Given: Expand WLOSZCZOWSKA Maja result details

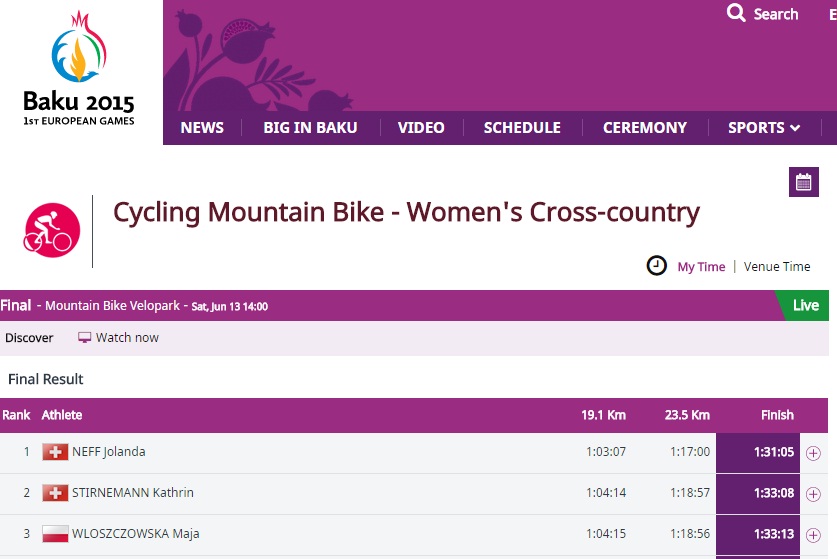Looking at the screenshot, I should pos(813,535).
